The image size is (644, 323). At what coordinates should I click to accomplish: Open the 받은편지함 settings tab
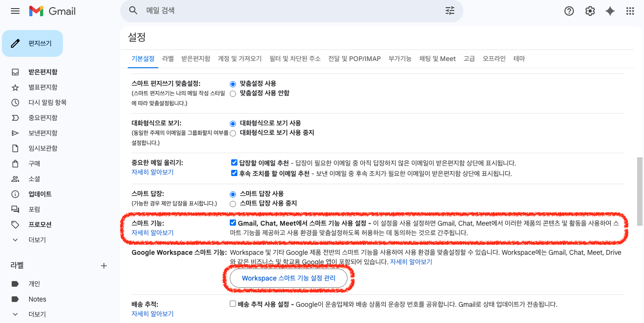[x=196, y=59]
